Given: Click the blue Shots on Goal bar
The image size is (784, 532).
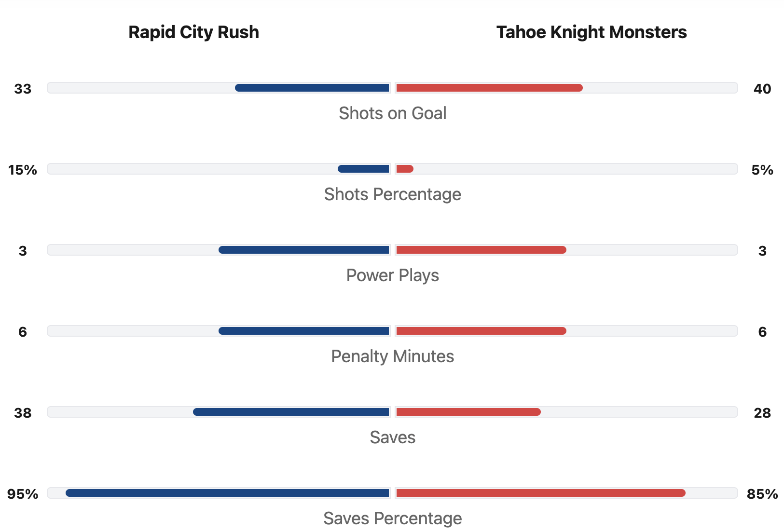Looking at the screenshot, I should (x=312, y=88).
